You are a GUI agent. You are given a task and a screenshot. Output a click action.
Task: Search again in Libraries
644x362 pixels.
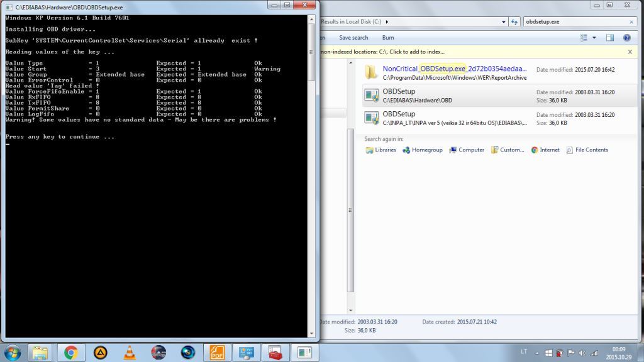(381, 150)
